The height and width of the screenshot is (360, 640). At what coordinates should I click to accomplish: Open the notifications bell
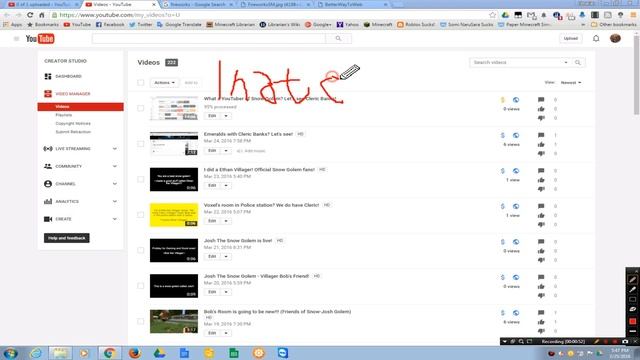pos(596,38)
